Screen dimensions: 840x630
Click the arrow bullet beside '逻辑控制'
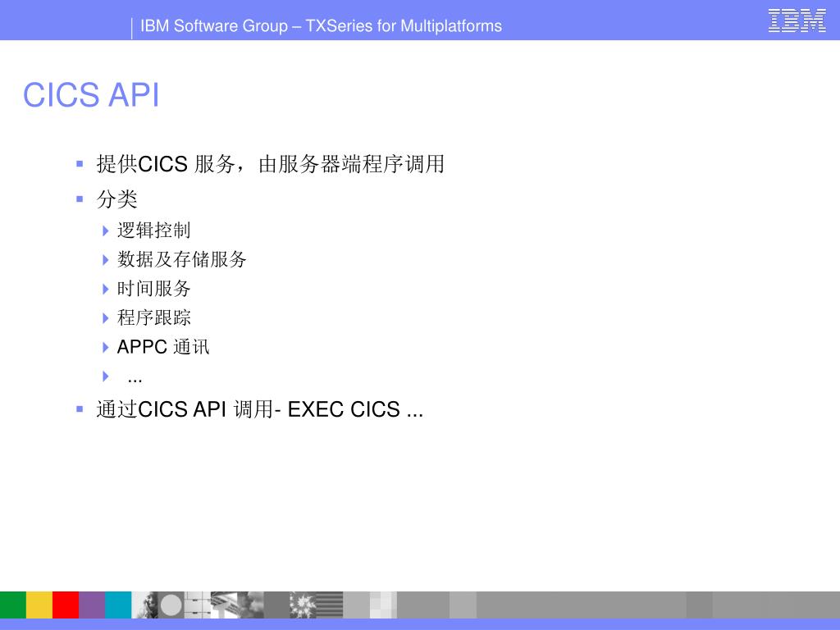click(106, 231)
